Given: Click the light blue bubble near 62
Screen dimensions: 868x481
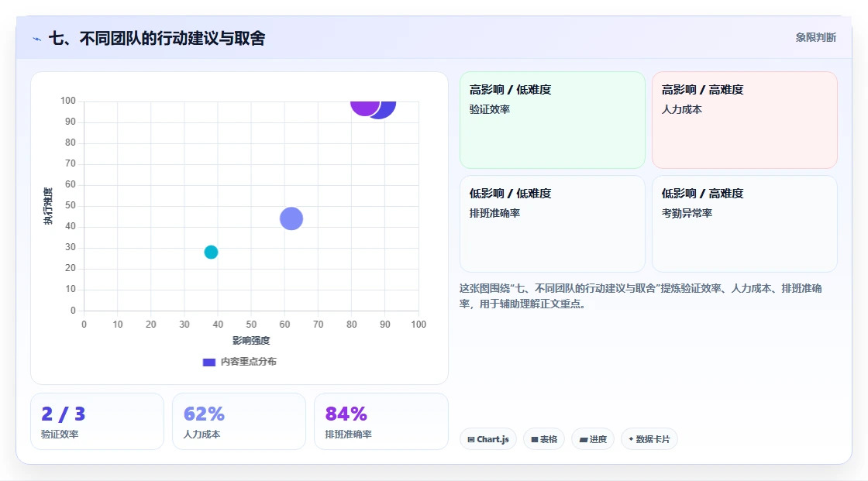Looking at the screenshot, I should tap(291, 218).
